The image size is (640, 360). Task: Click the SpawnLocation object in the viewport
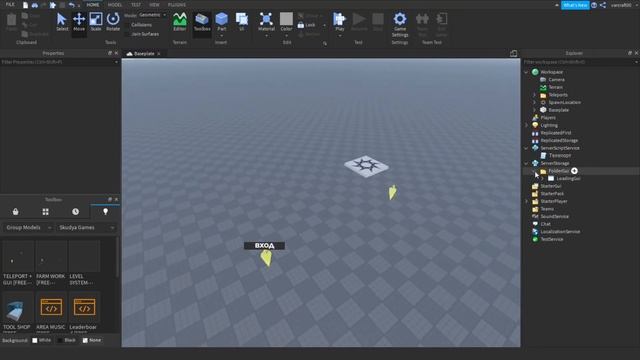tap(367, 166)
